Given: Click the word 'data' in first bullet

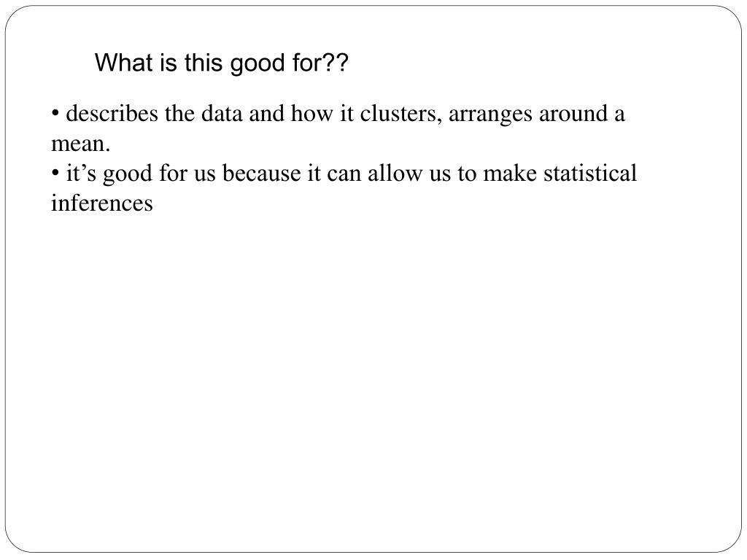Looking at the screenshot, I should tap(222, 113).
